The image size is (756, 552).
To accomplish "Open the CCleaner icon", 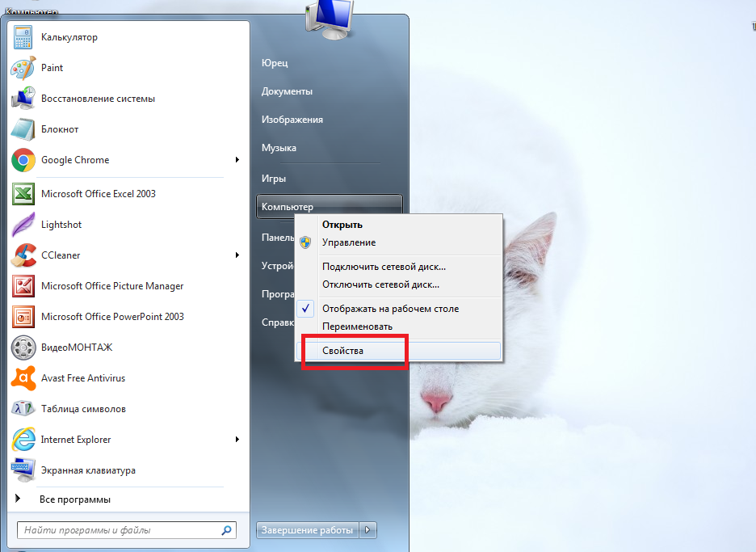I will [x=23, y=255].
